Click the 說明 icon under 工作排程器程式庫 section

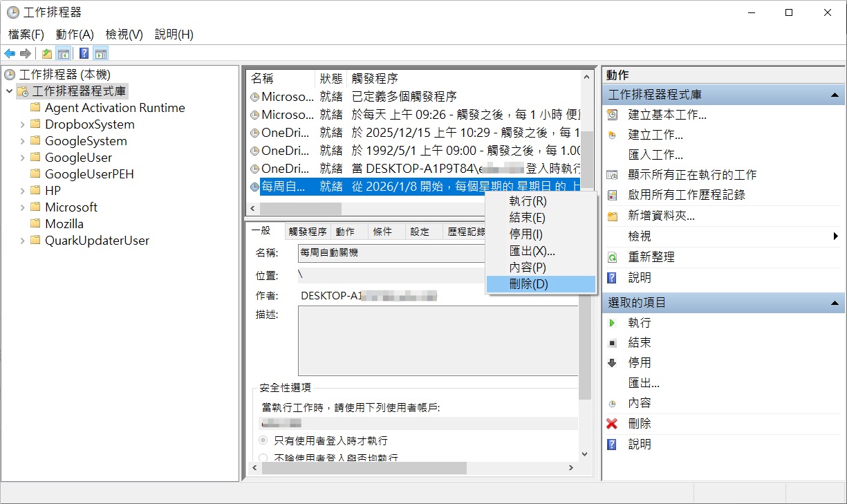612,277
